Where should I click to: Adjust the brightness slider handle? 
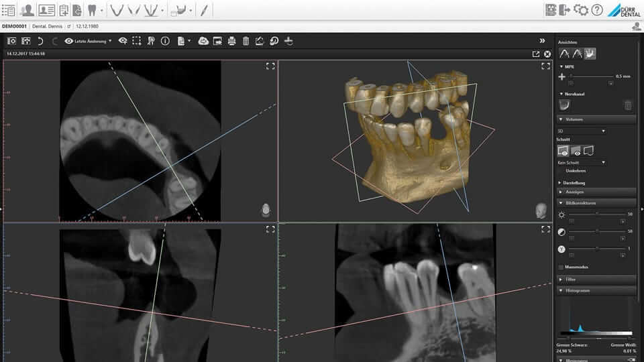(596, 214)
